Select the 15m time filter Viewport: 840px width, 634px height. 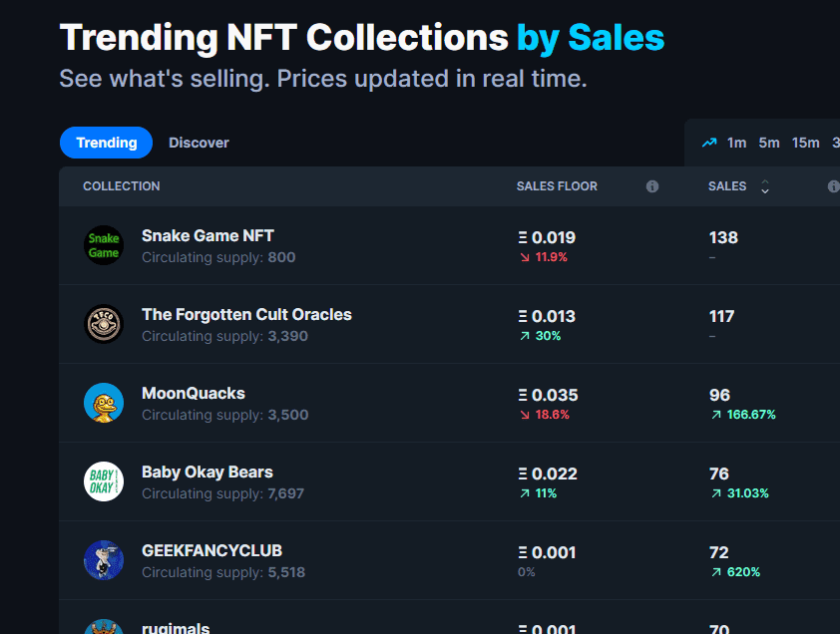point(805,143)
